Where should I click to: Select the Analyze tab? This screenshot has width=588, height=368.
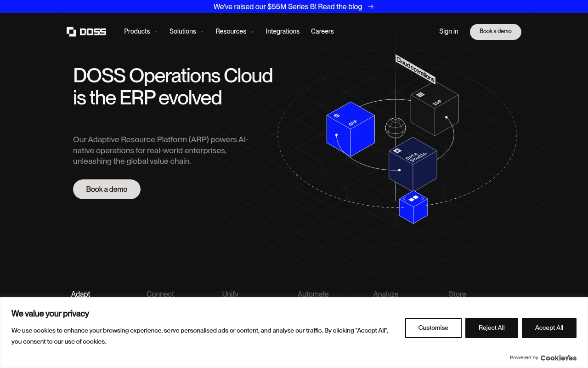pyautogui.click(x=386, y=294)
